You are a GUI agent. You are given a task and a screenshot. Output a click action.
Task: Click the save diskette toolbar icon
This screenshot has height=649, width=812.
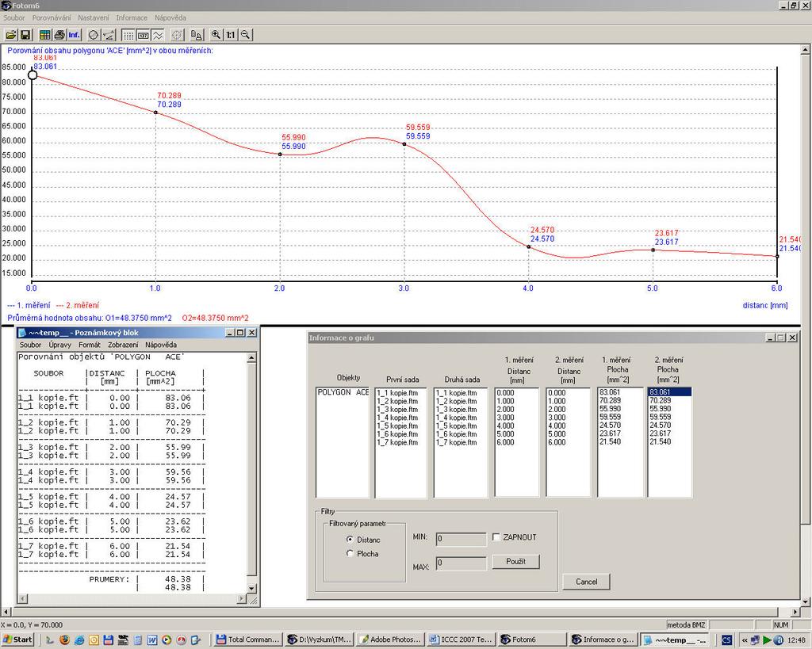pos(25,35)
